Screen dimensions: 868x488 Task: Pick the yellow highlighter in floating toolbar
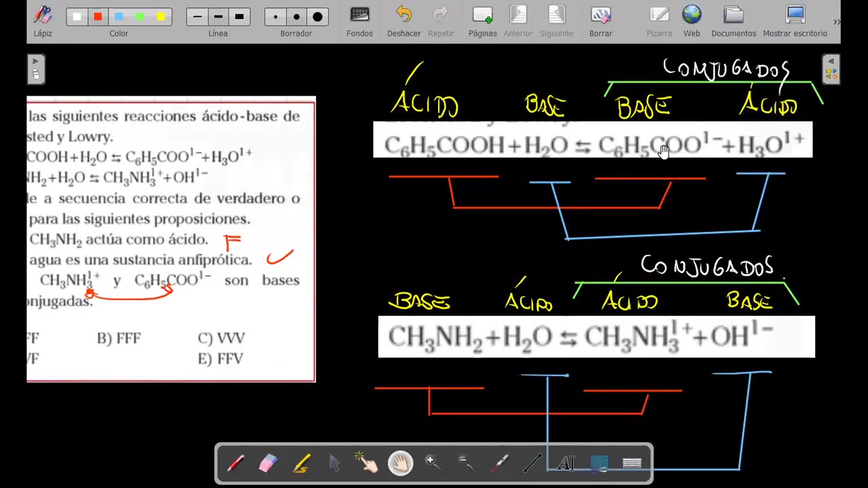point(302,464)
